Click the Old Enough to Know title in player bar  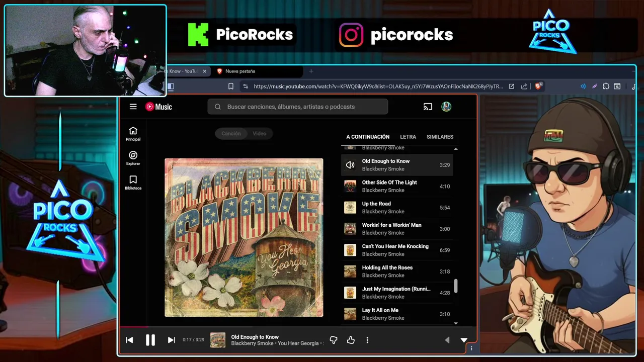coord(255,337)
